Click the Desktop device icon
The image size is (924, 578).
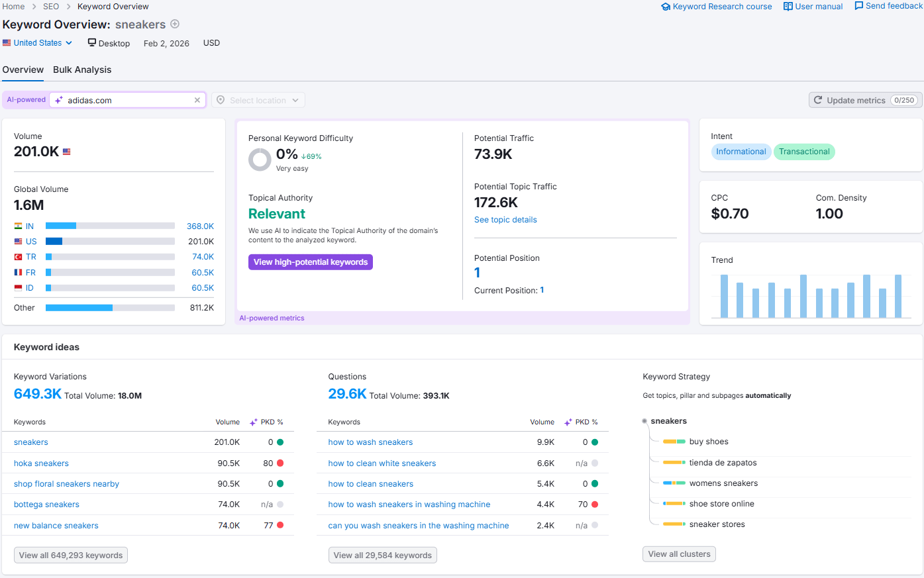pyautogui.click(x=92, y=43)
